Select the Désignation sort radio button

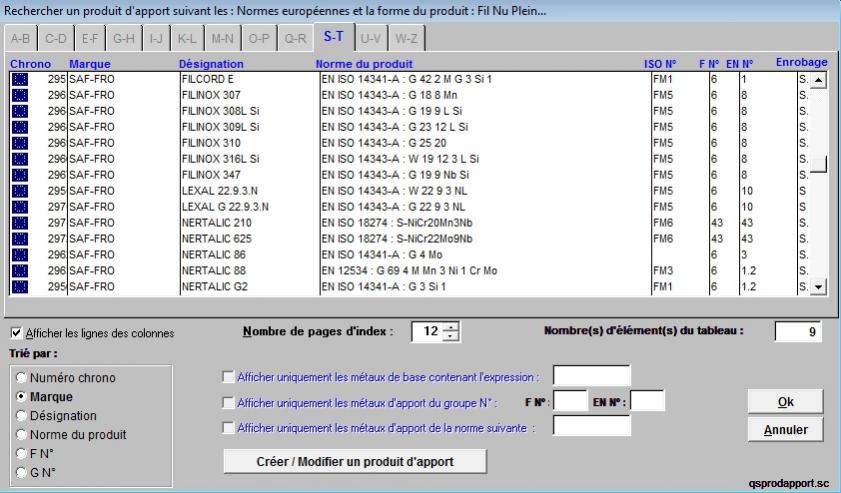click(x=20, y=416)
